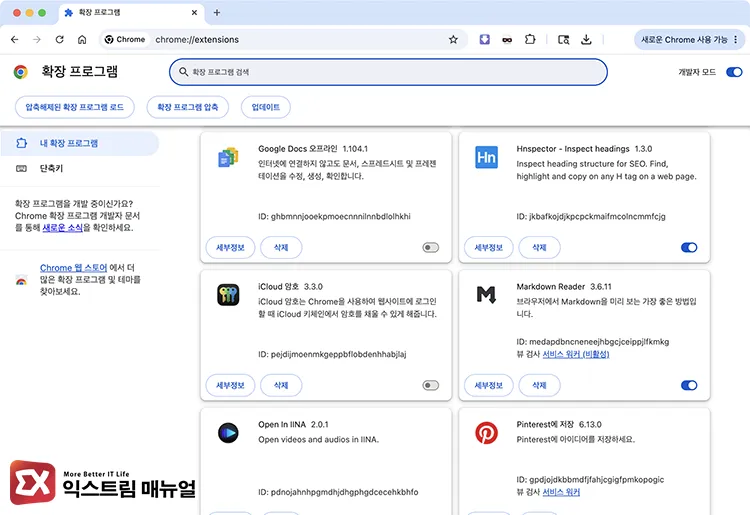Open 세부정보 for iCloud 암호
The image size is (750, 515).
click(x=230, y=385)
